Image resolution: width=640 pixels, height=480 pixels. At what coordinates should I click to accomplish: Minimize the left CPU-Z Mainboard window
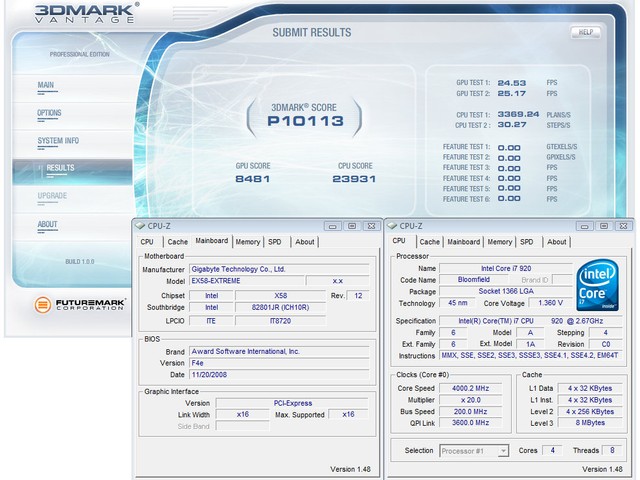332,226
